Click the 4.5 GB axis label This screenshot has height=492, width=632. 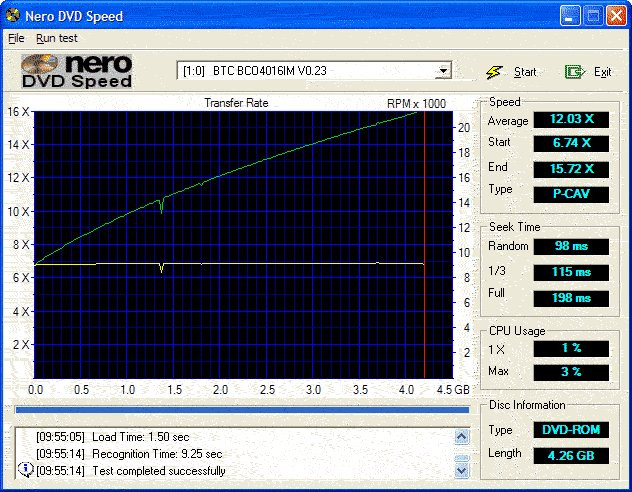pos(453,390)
